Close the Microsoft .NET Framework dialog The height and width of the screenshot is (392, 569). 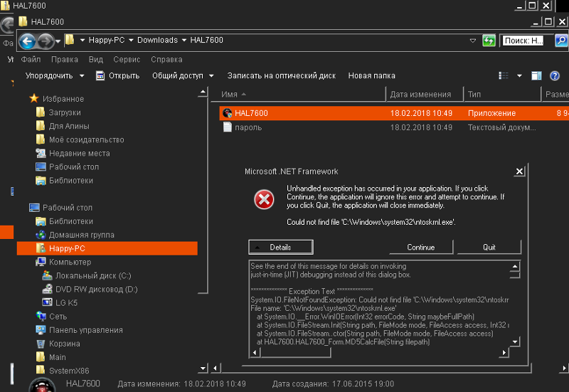pyautogui.click(x=519, y=171)
